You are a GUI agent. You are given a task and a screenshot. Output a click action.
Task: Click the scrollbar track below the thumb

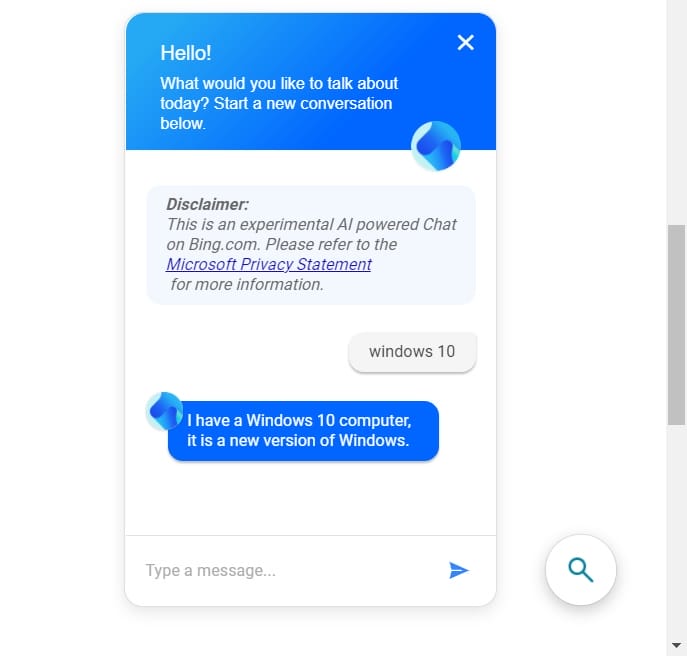pyautogui.click(x=676, y=530)
